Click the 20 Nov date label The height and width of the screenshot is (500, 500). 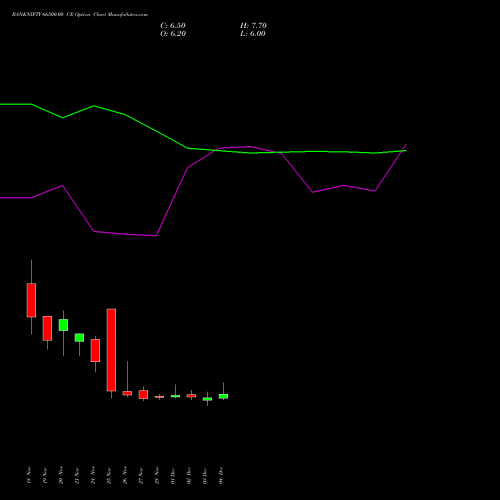(61, 475)
